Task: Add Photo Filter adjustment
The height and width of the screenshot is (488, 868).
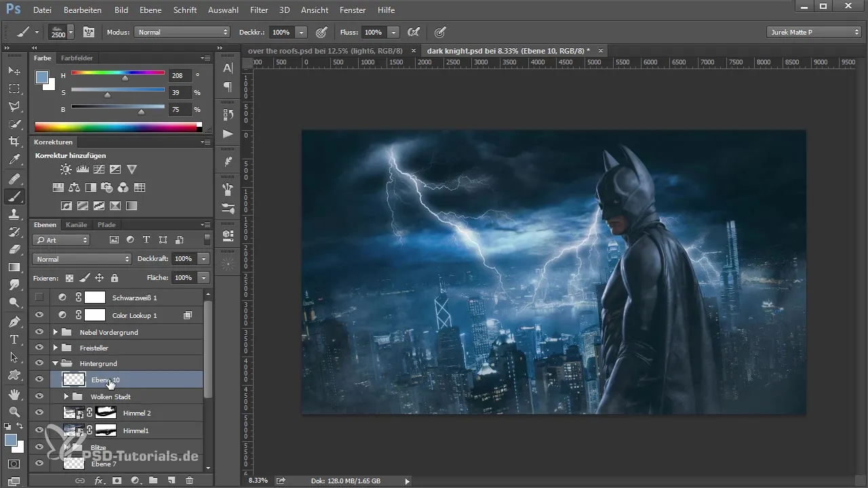Action: tap(107, 188)
